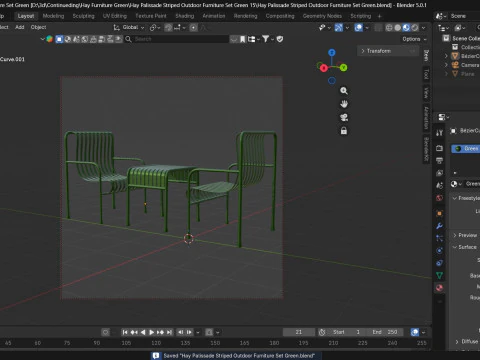Play the animation in reverse
Viewport: 480px width, 360px height.
tap(143, 332)
